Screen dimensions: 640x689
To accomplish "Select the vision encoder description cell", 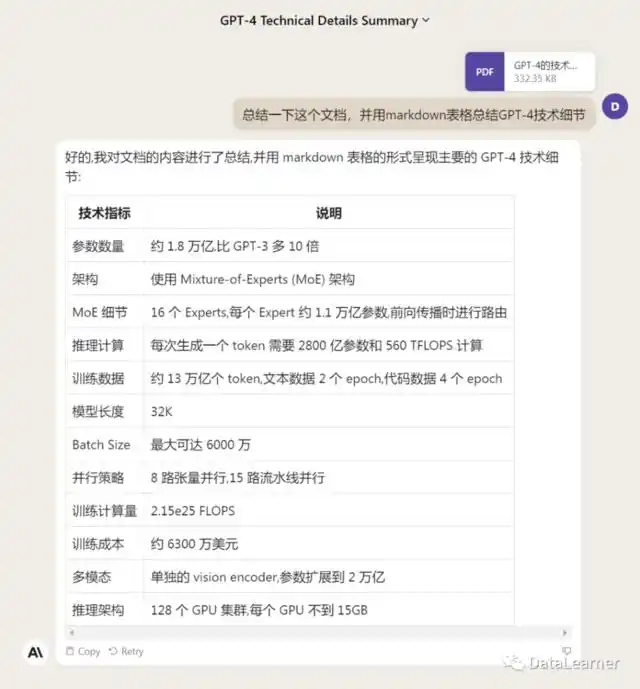I will coord(268,577).
